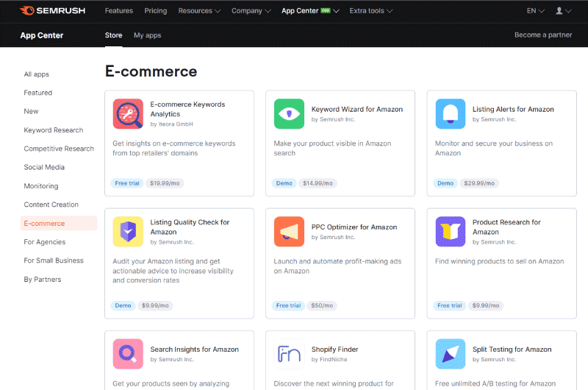Open the EN language selector

pos(535,11)
